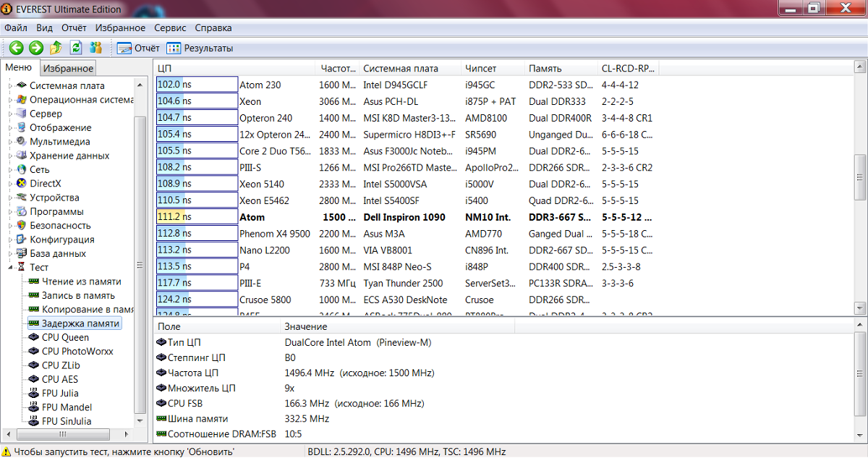This screenshot has width=868, height=458.
Task: Sort by the Системная плата column header
Action: [410, 69]
